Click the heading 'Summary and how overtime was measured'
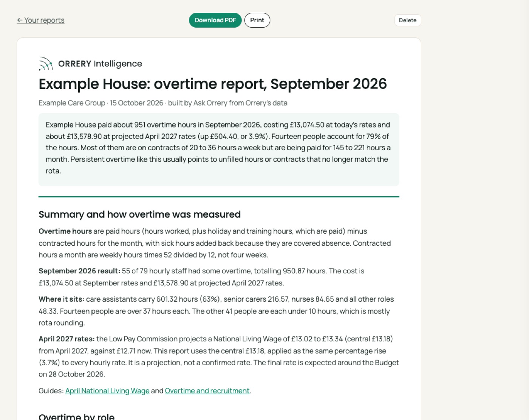The height and width of the screenshot is (420, 529). coord(139,214)
